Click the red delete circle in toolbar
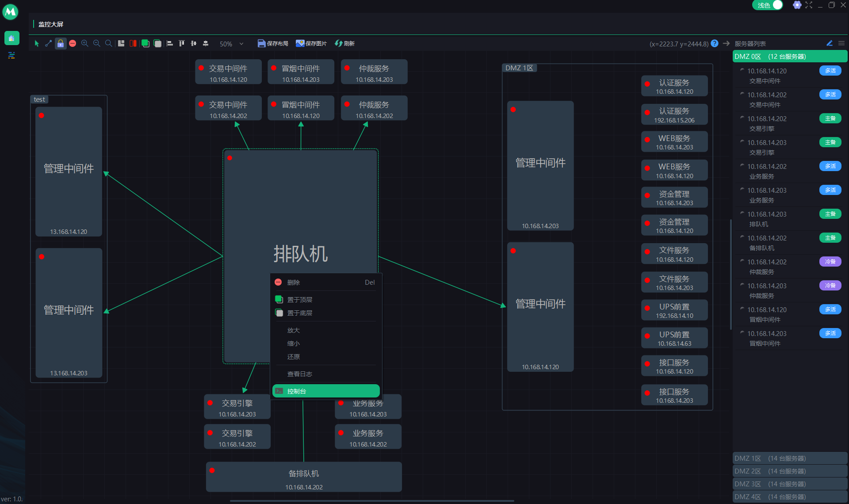The width and height of the screenshot is (849, 504). [x=73, y=43]
